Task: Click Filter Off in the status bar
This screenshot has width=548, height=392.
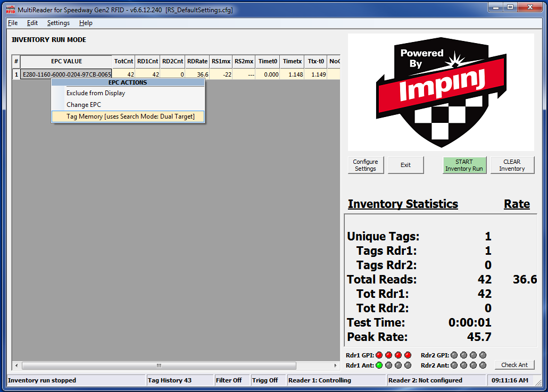Action: coord(229,380)
